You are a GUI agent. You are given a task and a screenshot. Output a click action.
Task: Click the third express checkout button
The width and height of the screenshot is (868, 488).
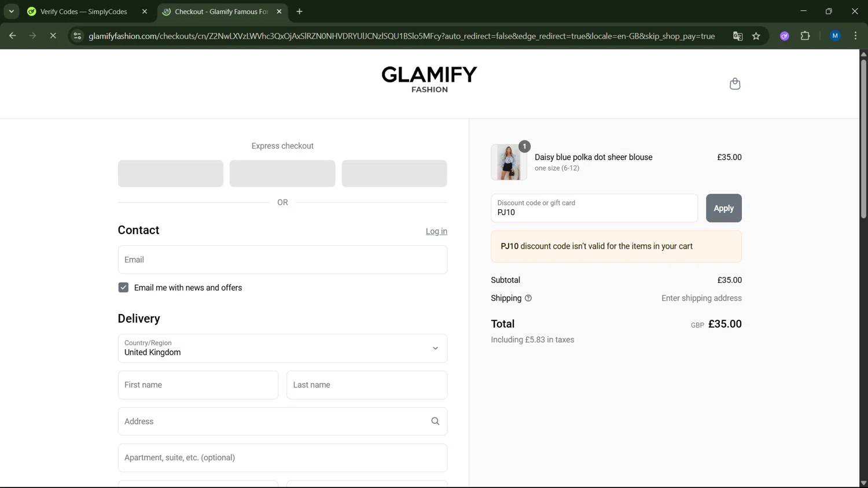click(x=394, y=173)
